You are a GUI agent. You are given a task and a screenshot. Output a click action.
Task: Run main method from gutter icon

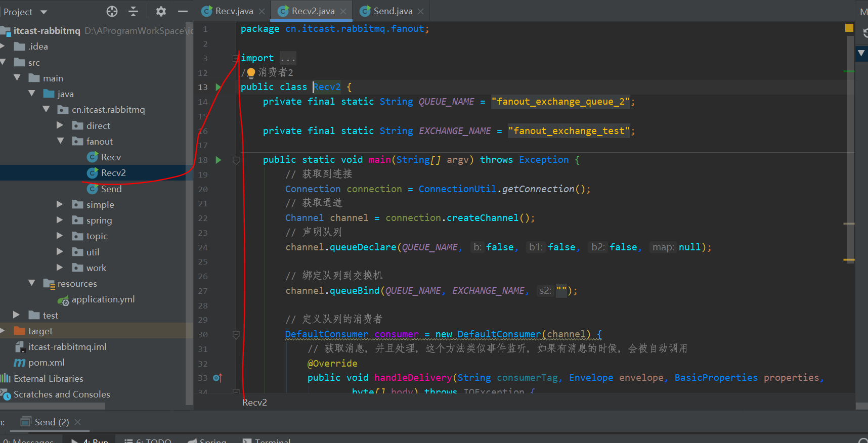pos(219,160)
